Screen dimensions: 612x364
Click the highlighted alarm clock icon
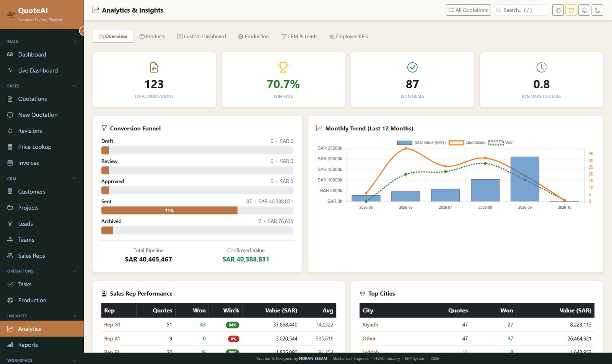[571, 10]
